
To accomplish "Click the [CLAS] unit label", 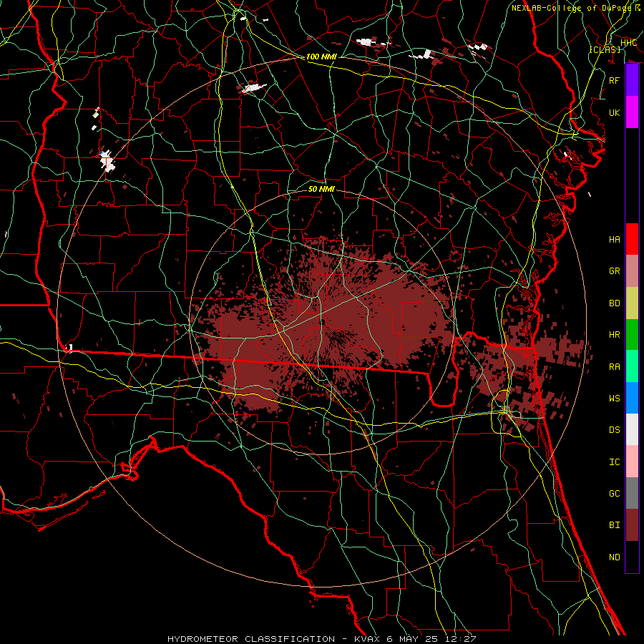I will [x=605, y=49].
